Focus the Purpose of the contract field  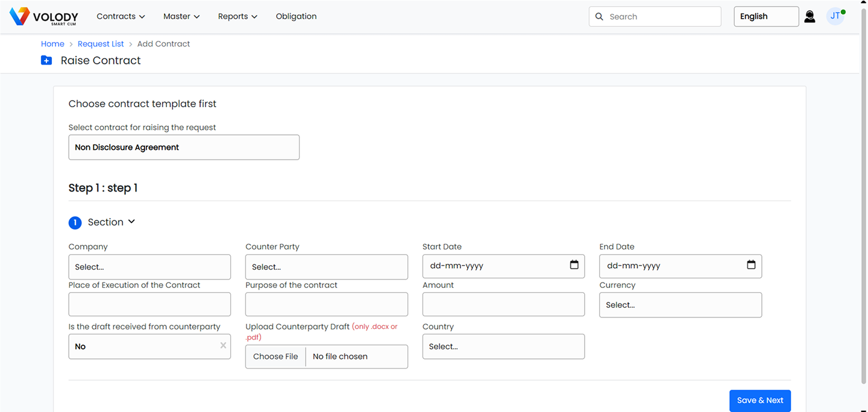tap(326, 304)
